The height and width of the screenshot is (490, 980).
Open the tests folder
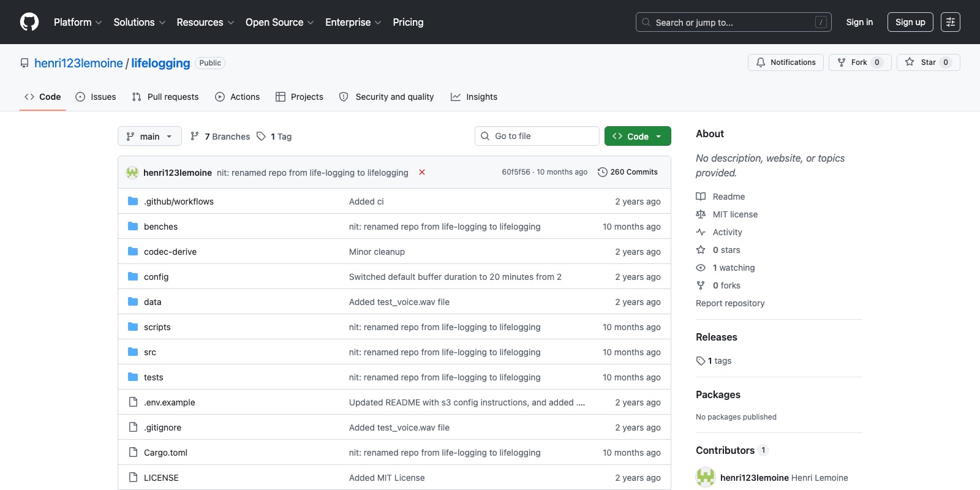tap(154, 377)
